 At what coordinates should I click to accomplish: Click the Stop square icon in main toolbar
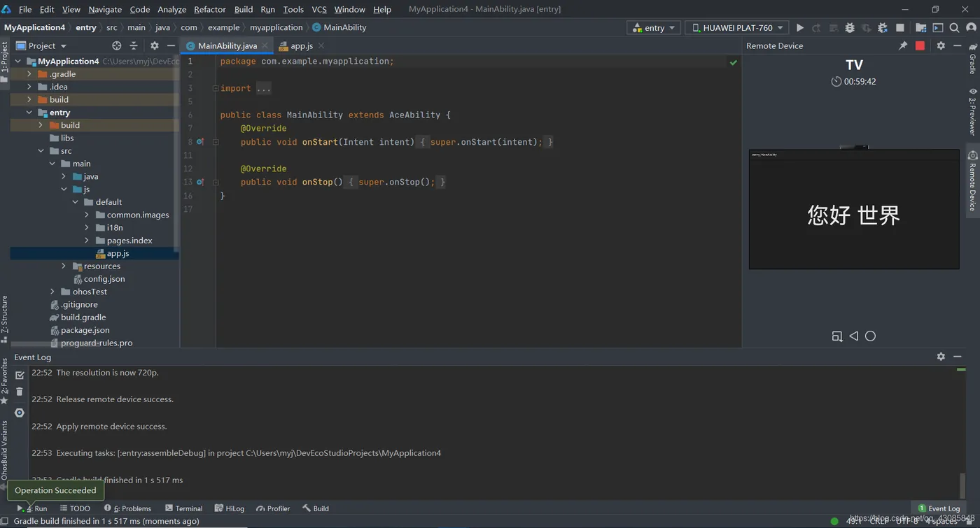(900, 28)
